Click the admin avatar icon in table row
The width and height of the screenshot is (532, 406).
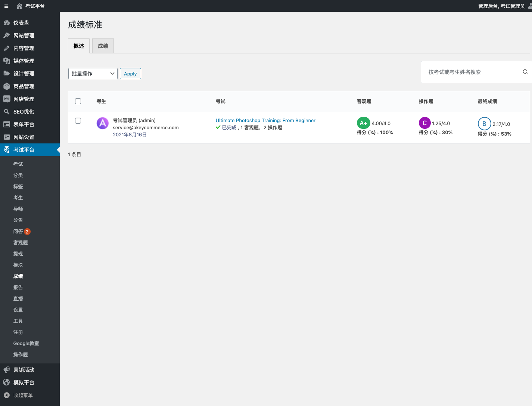(103, 123)
